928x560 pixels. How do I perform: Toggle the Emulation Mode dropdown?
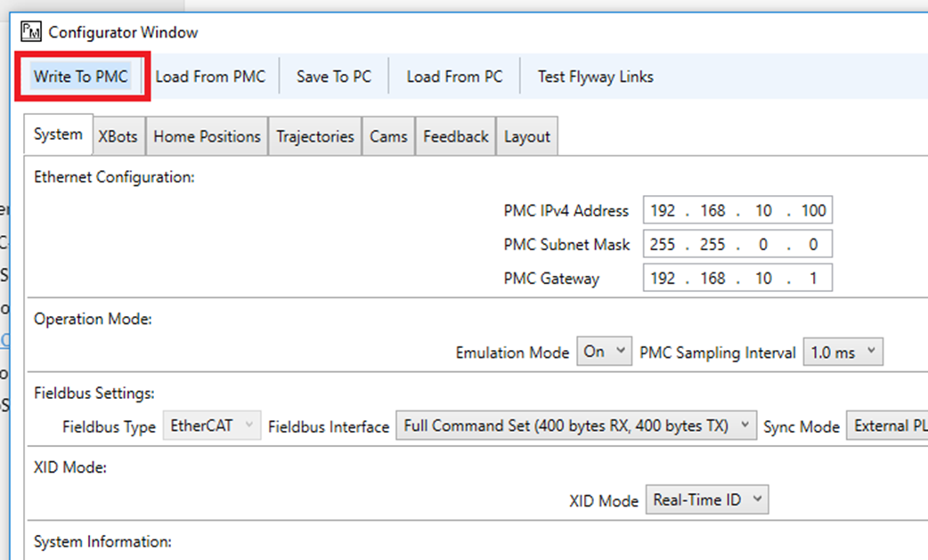point(605,352)
